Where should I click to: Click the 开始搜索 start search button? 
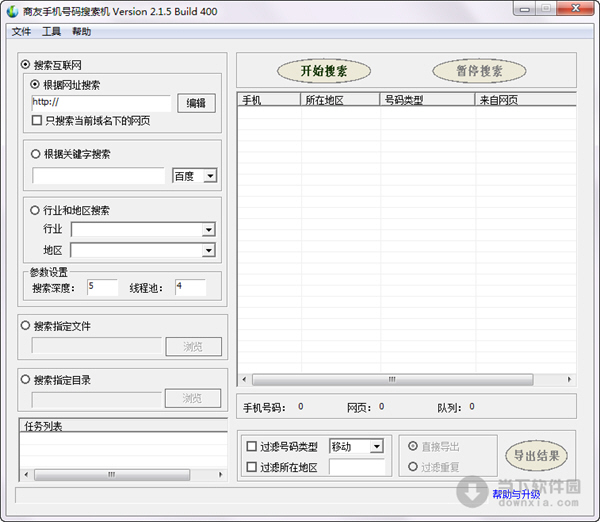click(322, 71)
